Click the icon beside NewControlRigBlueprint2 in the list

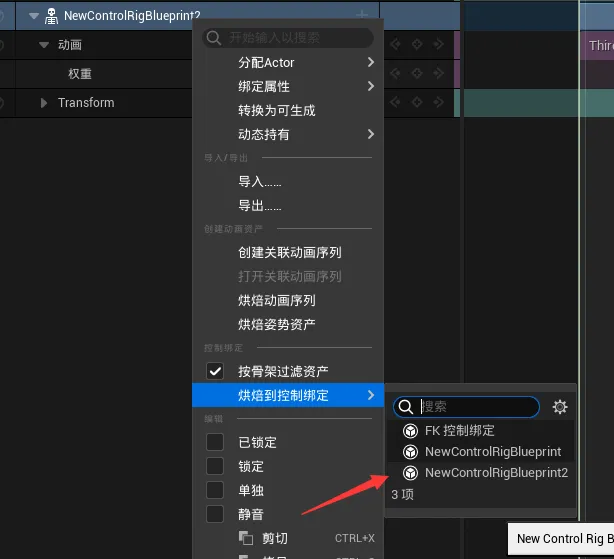tap(410, 473)
